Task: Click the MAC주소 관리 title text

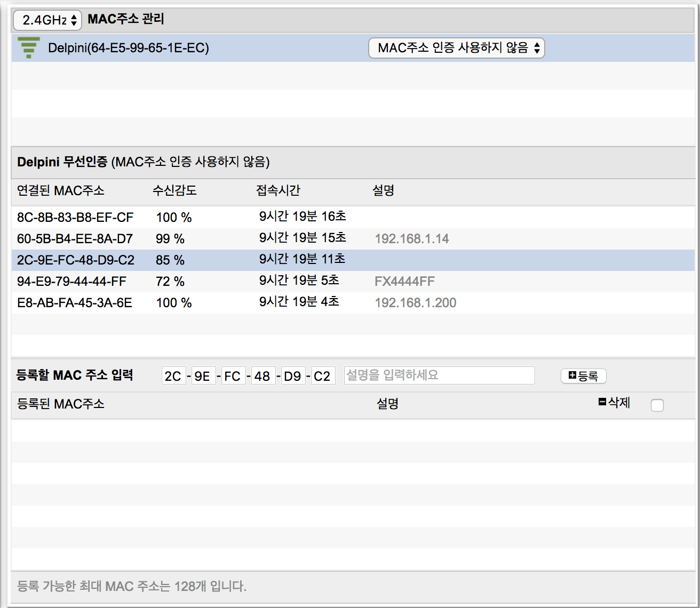Action: [126, 20]
